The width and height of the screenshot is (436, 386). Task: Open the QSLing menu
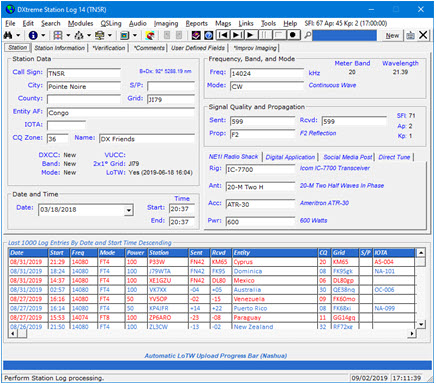(111, 23)
